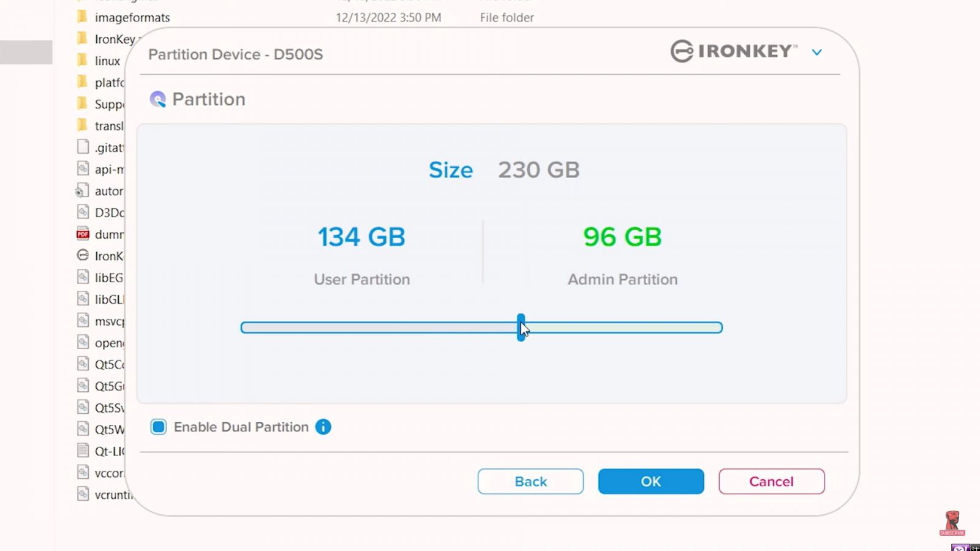Select the Support folder icon
The image size is (980, 551).
click(83, 103)
